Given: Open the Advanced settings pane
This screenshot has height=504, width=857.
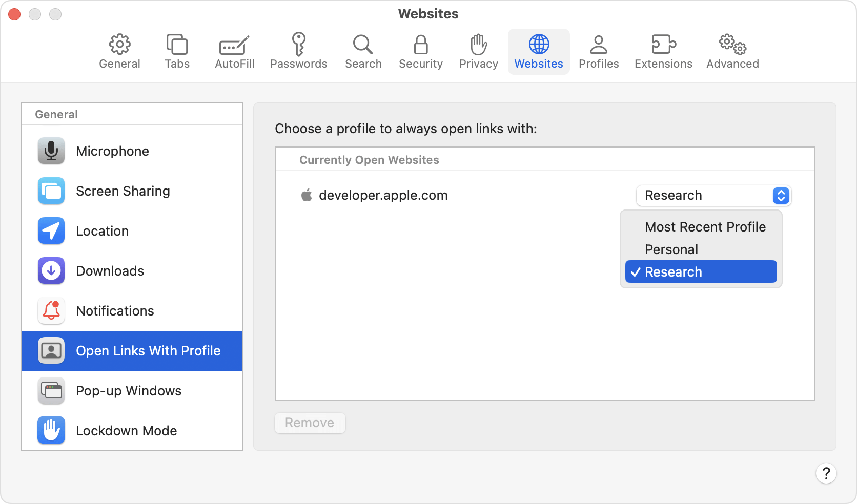Looking at the screenshot, I should pos(732,51).
